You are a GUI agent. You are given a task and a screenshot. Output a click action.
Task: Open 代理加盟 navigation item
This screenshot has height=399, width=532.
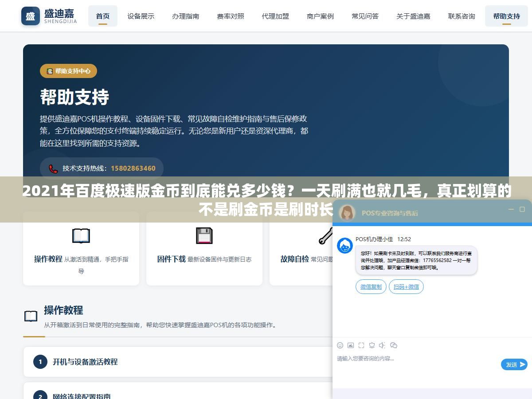[x=275, y=16]
